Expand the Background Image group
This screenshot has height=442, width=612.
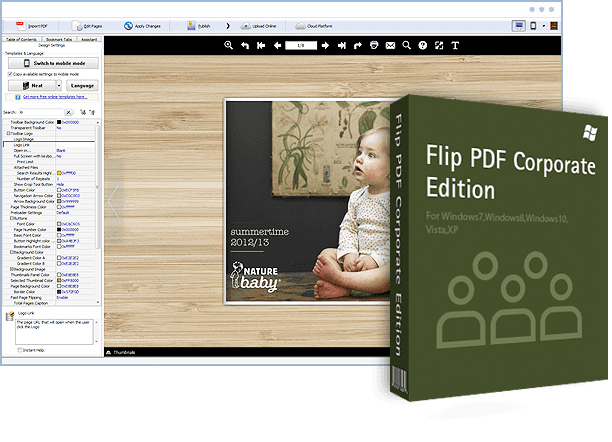(12, 269)
